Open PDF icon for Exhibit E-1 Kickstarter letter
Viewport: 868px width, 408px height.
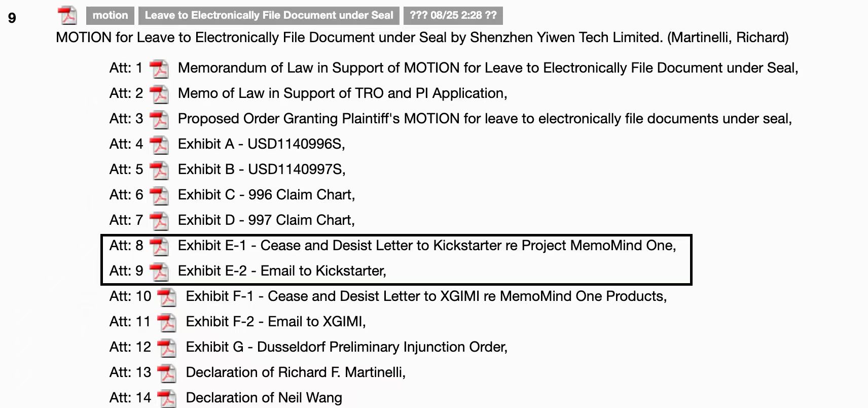[159, 246]
